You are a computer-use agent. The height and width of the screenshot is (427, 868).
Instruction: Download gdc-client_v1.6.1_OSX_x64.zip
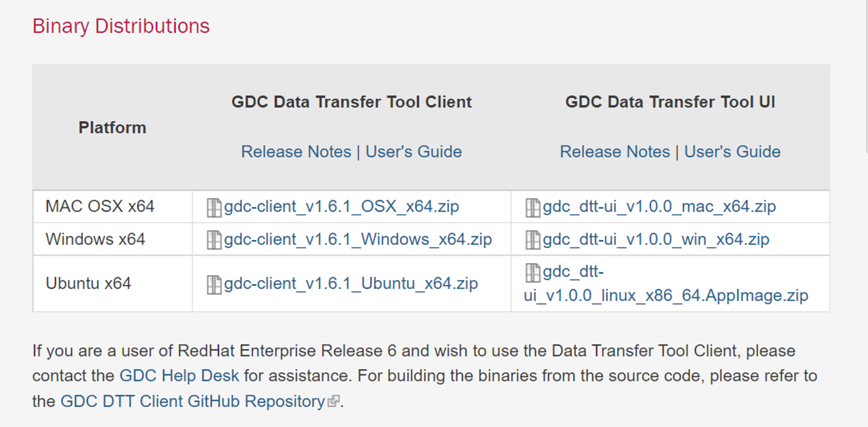pos(341,207)
